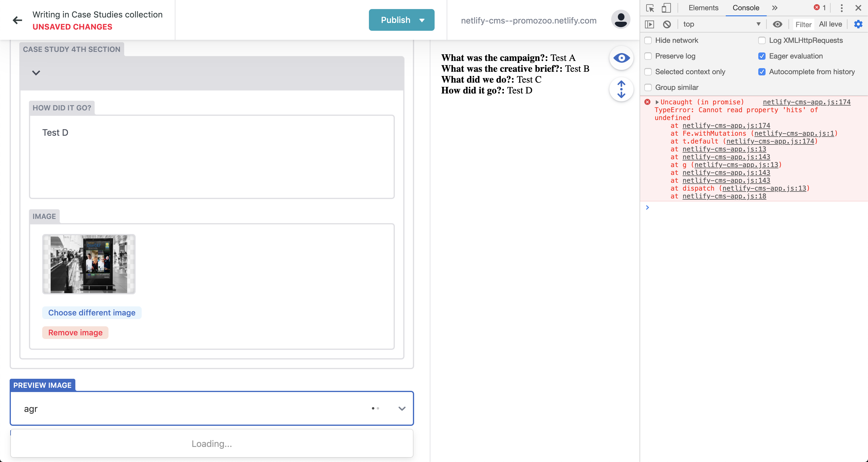Switch to the Console tab
The height and width of the screenshot is (462, 868).
[746, 8]
